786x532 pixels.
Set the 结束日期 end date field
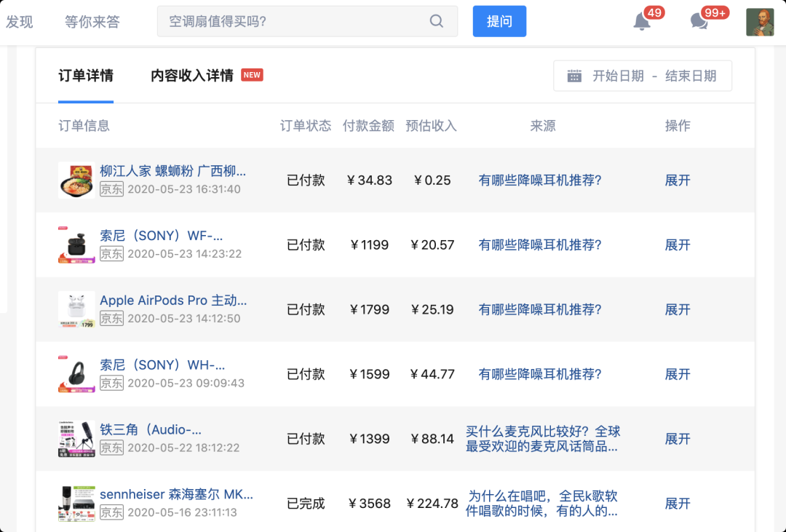tap(691, 76)
